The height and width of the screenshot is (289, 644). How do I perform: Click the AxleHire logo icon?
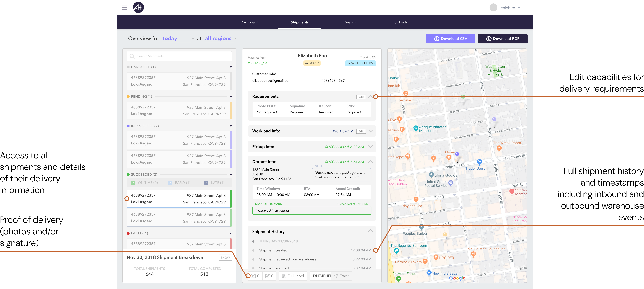click(x=138, y=7)
